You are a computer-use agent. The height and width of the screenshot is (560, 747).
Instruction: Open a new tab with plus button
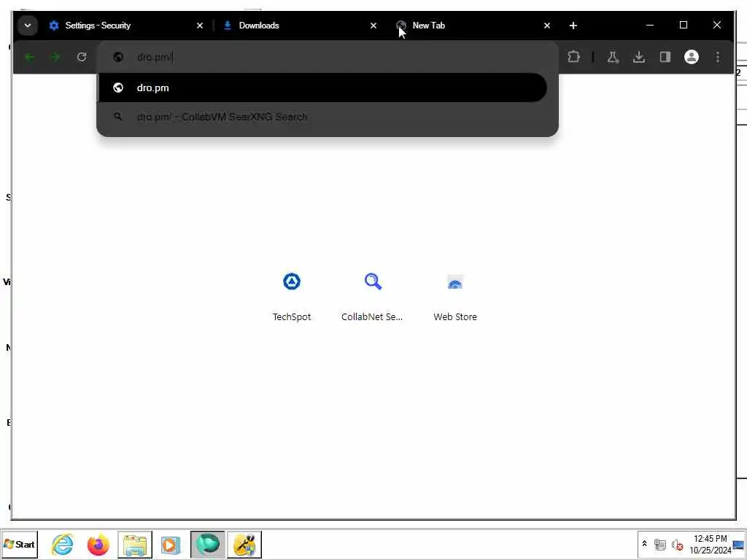click(573, 26)
